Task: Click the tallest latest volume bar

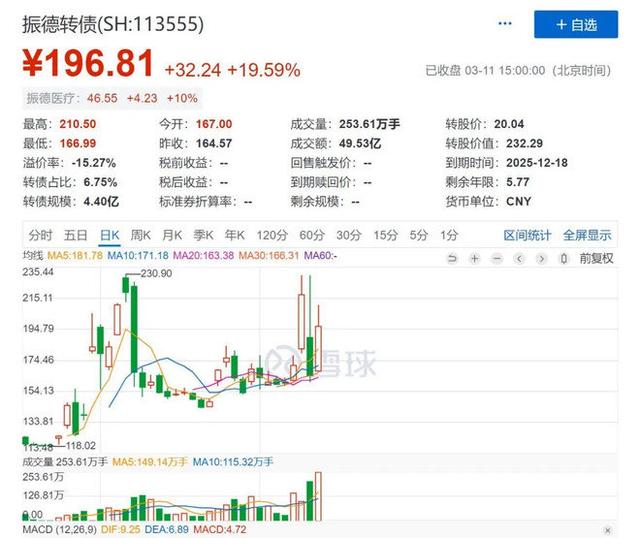Action: tap(318, 496)
